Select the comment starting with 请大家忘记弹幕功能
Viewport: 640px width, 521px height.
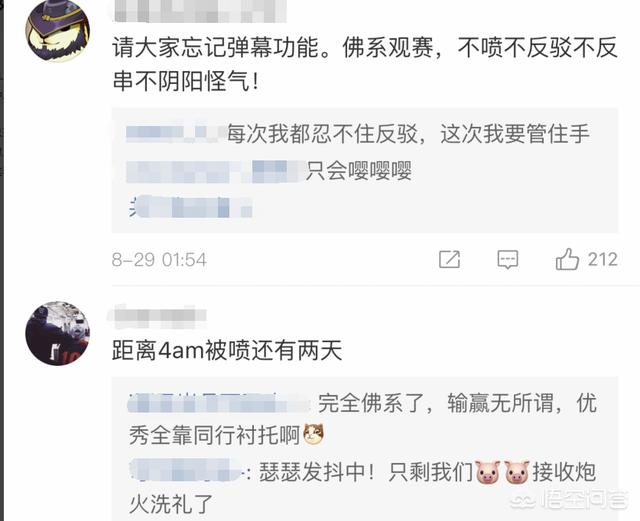365,64
